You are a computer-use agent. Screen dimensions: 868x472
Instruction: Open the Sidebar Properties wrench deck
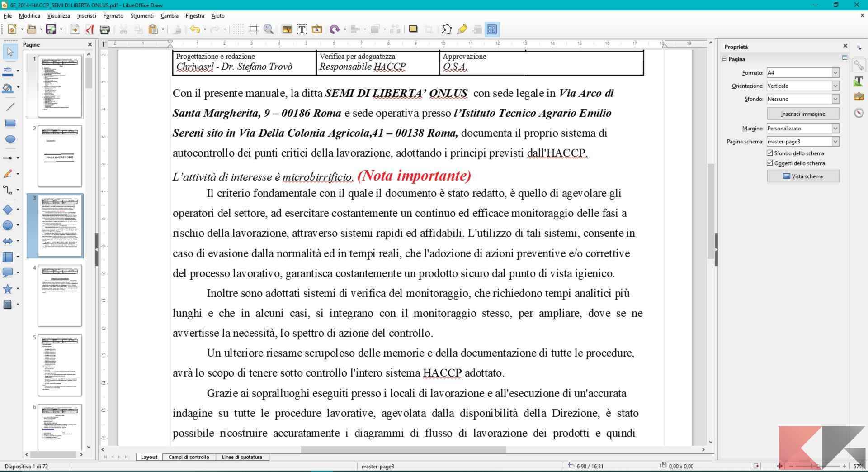click(859, 65)
